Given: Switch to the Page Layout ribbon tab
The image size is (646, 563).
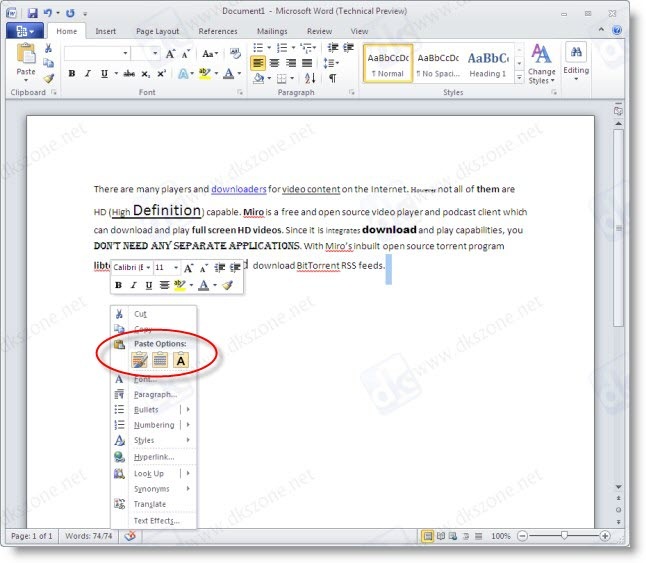Looking at the screenshot, I should [x=157, y=31].
